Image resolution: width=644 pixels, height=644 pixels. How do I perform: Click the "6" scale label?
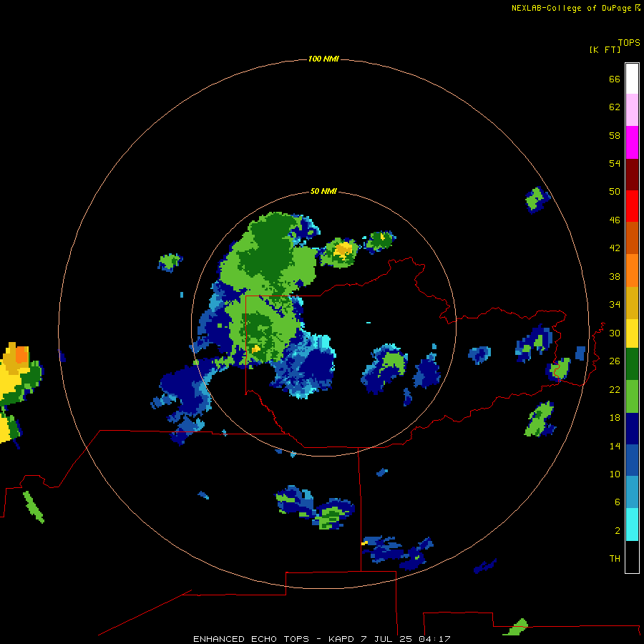[x=617, y=502]
